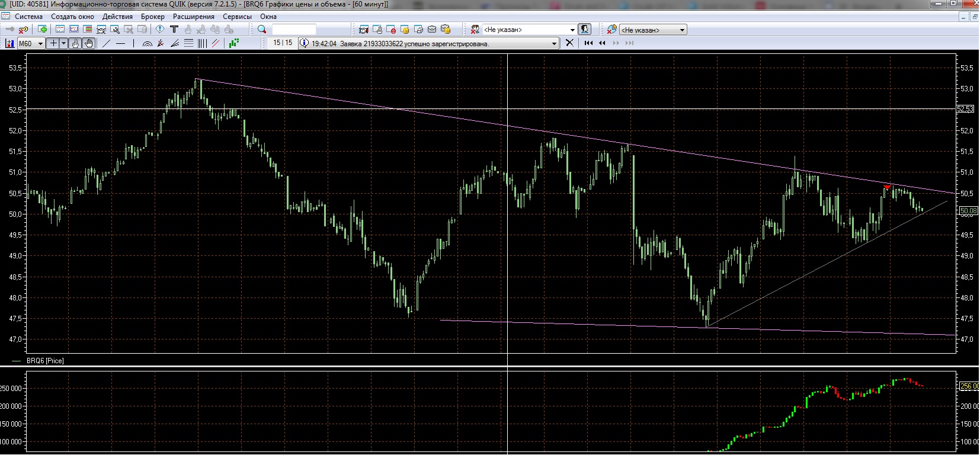The height and width of the screenshot is (455, 980).
Task: Select the vertical time zones tool
Action: (202, 43)
